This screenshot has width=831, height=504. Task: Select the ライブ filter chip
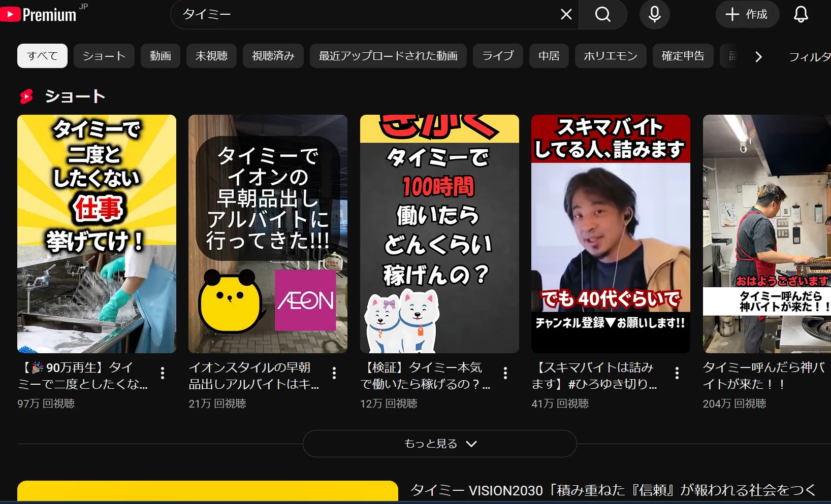pos(498,56)
